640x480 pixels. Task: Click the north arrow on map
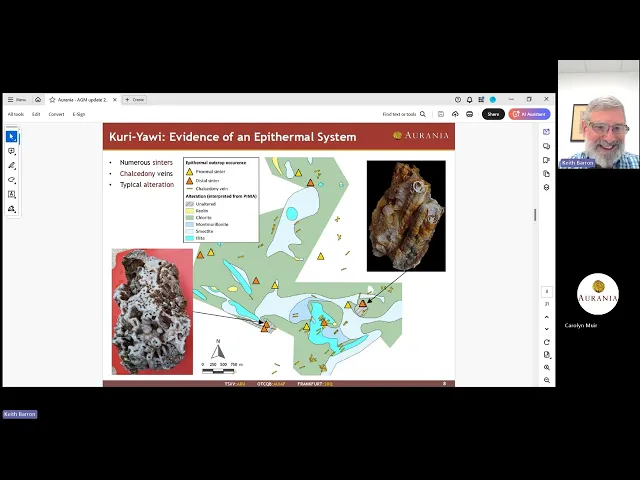(218, 349)
